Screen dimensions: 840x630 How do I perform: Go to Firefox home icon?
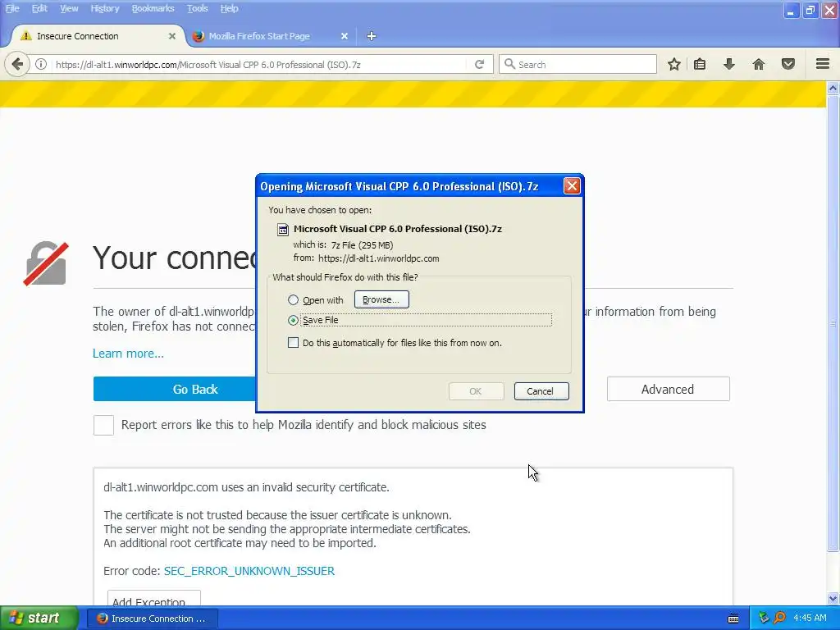pyautogui.click(x=759, y=64)
